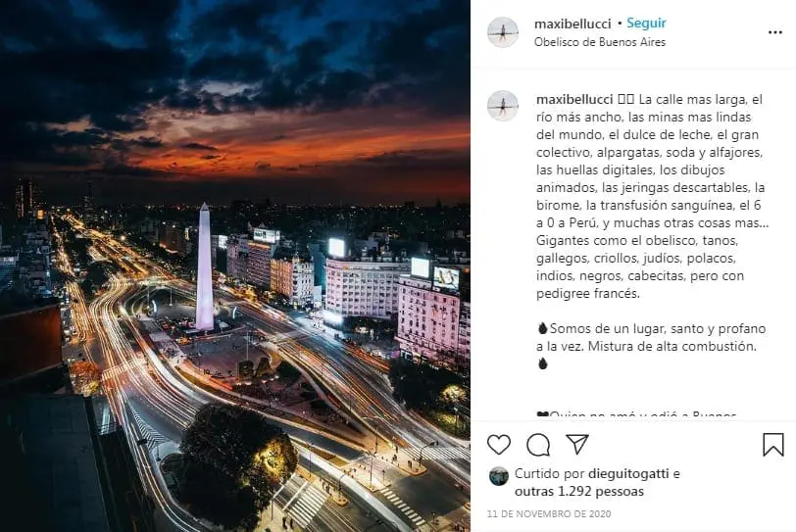Open maxibellucci username in the caption
This screenshot has height=532, width=796.
click(x=574, y=99)
